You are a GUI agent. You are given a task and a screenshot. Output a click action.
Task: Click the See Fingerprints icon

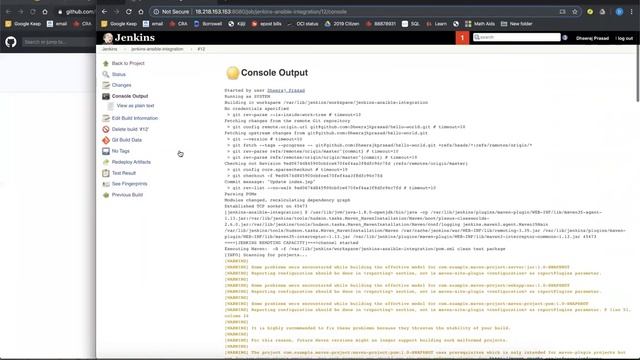[x=106, y=184]
